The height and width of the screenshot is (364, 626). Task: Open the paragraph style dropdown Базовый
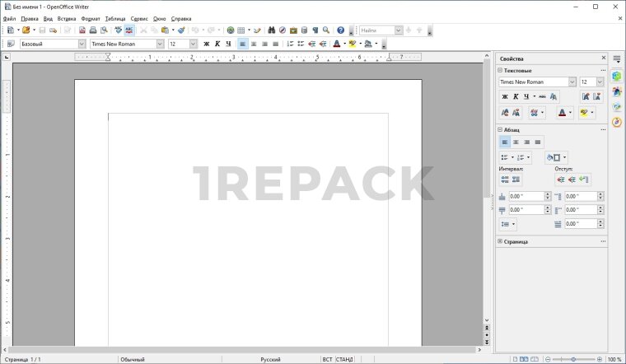tap(81, 44)
